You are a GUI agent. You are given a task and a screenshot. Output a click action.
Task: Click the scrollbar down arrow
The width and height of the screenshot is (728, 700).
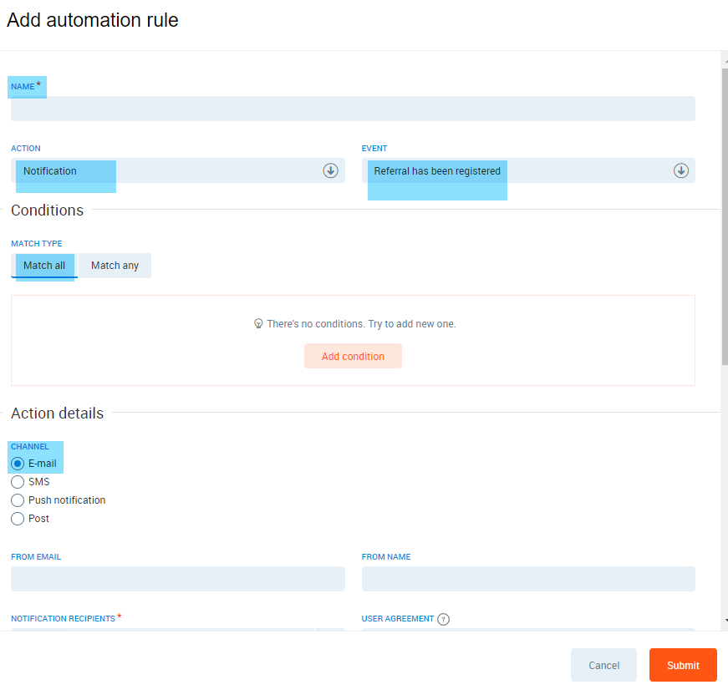pyautogui.click(x=724, y=621)
